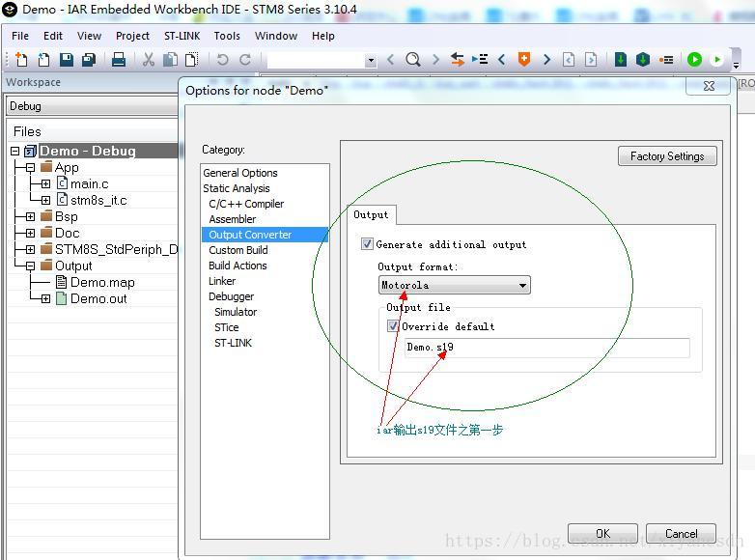The width and height of the screenshot is (755, 560).
Task: Click the Download and Debug green icon
Action: point(694,59)
